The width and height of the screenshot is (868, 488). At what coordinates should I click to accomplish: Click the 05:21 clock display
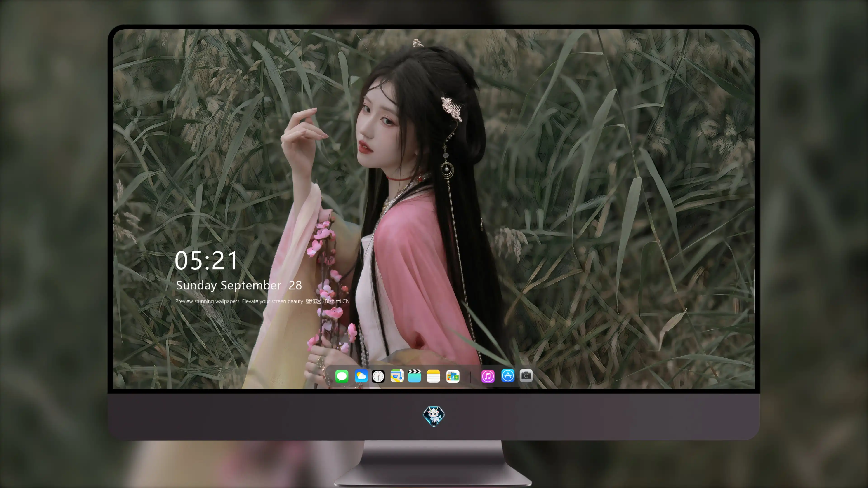pyautogui.click(x=206, y=261)
